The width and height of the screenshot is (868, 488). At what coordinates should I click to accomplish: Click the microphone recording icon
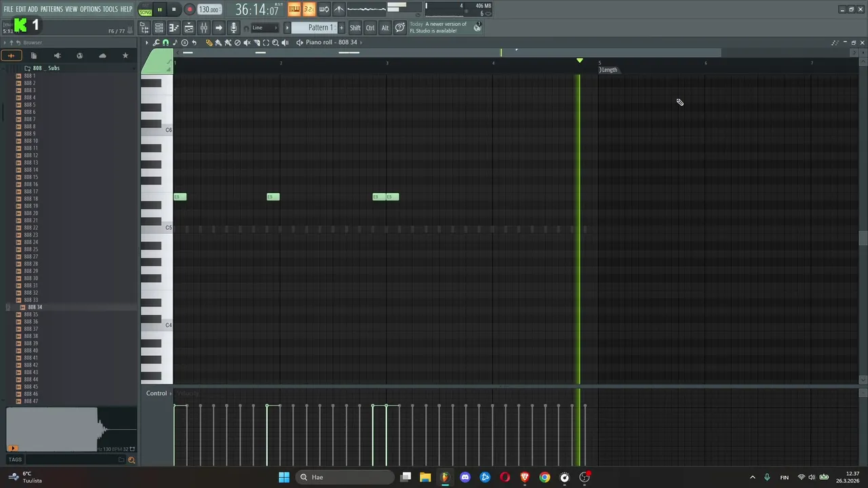tap(233, 28)
